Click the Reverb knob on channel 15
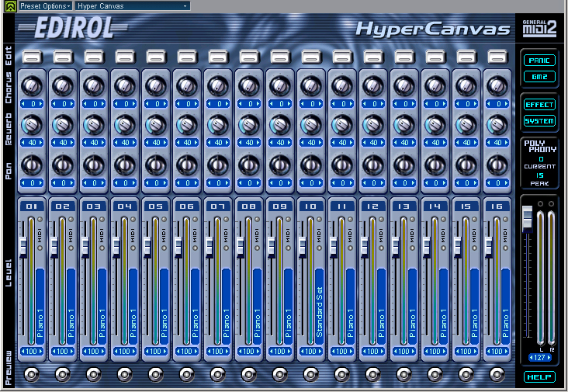 click(466, 125)
